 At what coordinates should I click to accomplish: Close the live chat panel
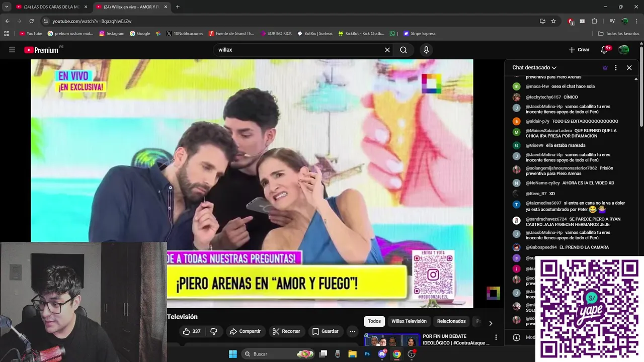[629, 67]
